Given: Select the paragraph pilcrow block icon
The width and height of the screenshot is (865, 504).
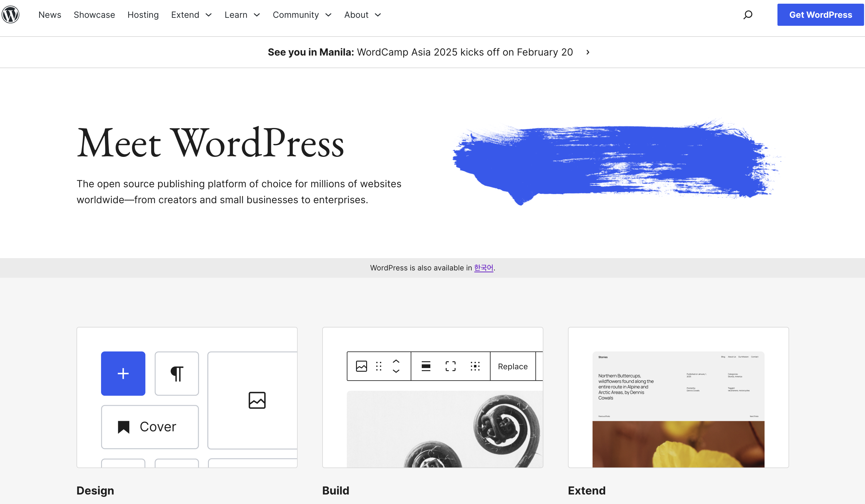Looking at the screenshot, I should 176,373.
